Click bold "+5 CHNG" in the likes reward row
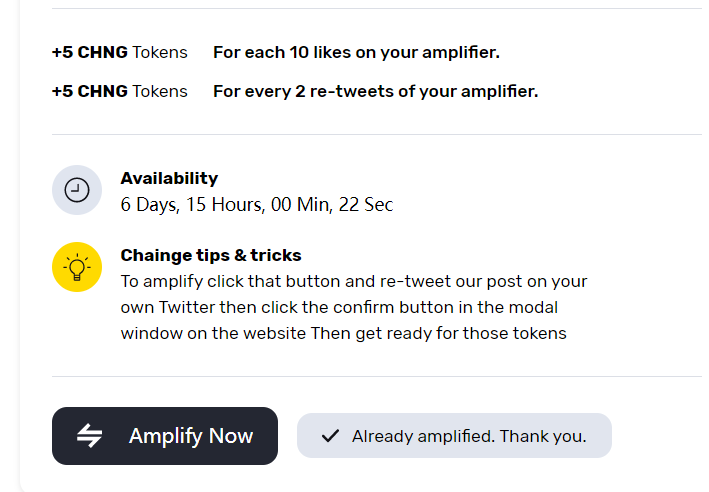 90,52
